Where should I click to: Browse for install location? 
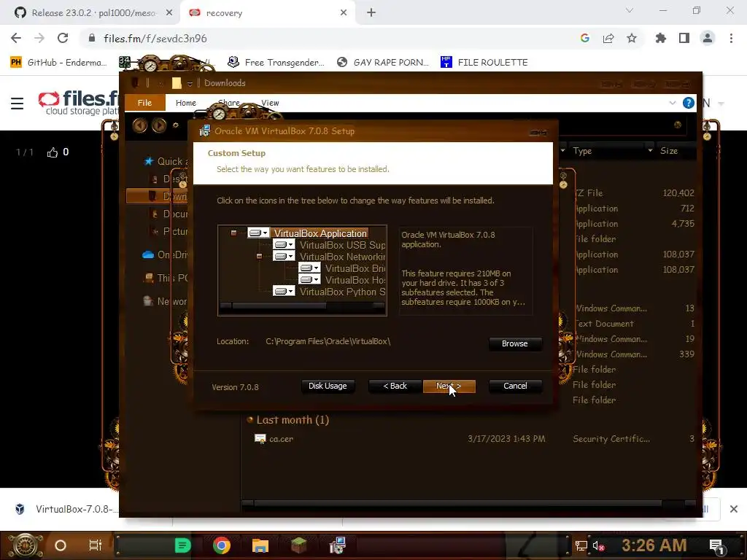[x=515, y=344]
